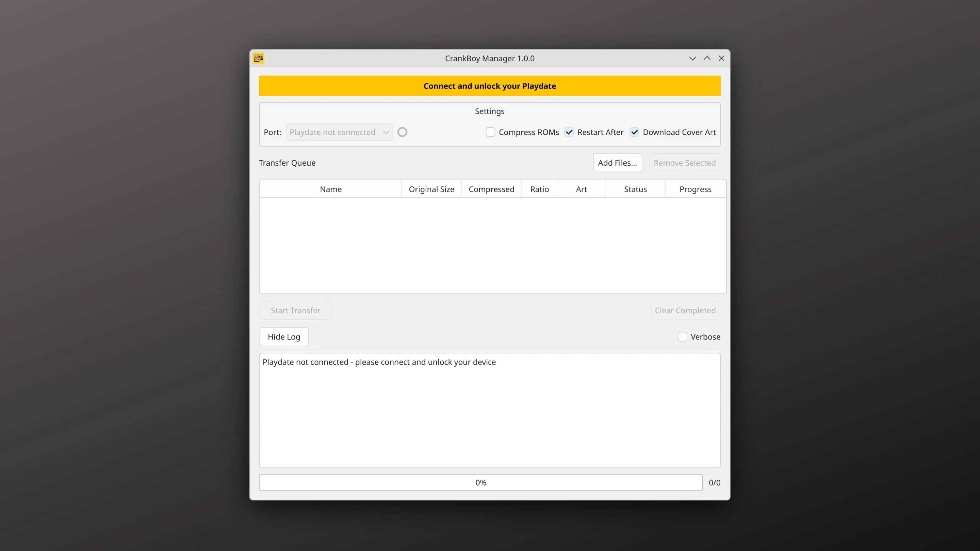Click the circular connection status indicator
The image size is (980, 551).
coord(402,132)
